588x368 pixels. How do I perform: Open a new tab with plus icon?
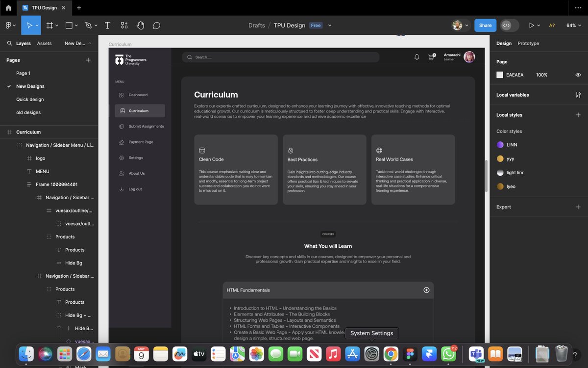pyautogui.click(x=79, y=8)
